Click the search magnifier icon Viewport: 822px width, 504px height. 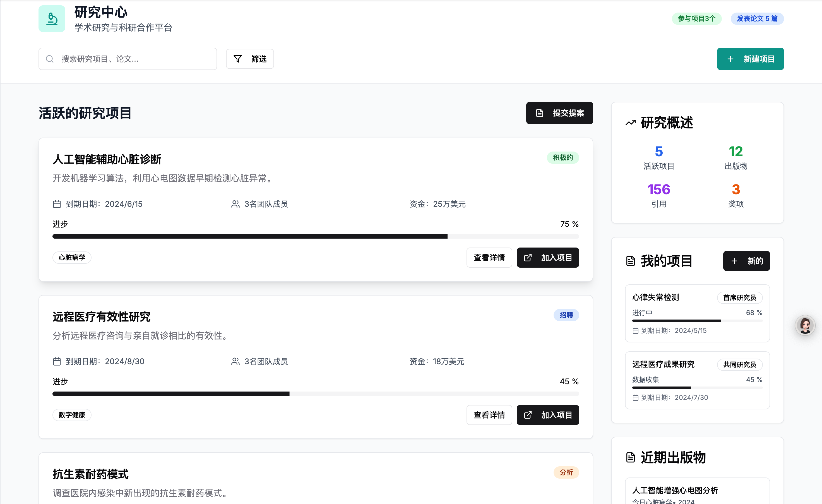pyautogui.click(x=50, y=59)
